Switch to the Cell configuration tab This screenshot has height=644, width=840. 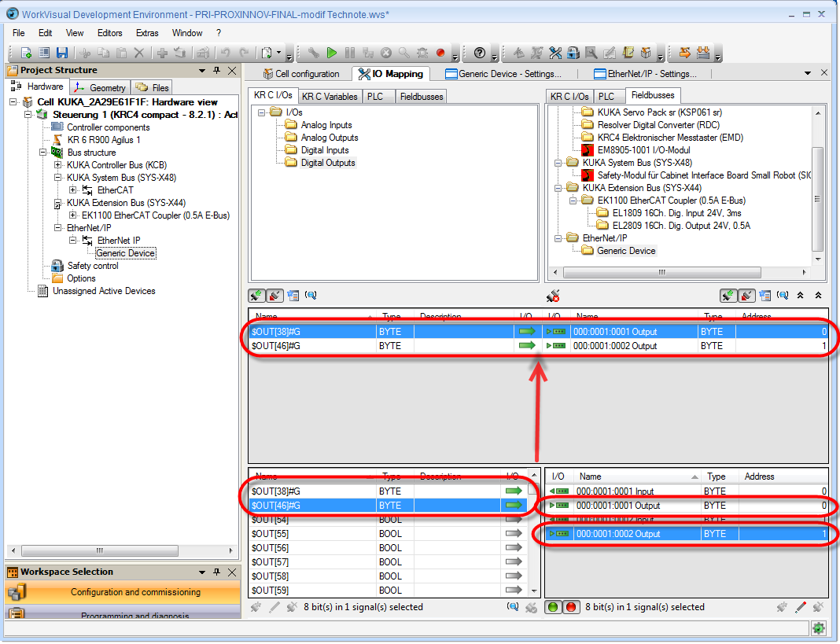[301, 74]
